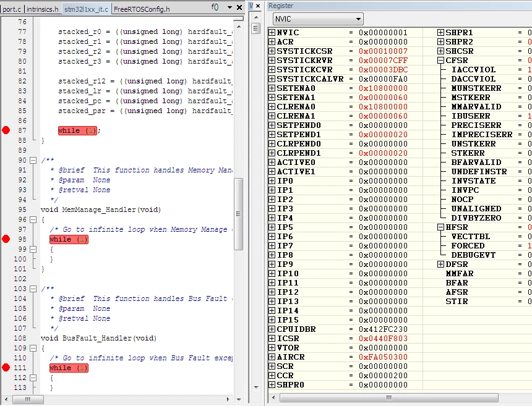Image resolution: width=532 pixels, height=406 pixels.
Task: Expand the CPUIDBR register
Action: point(272,329)
